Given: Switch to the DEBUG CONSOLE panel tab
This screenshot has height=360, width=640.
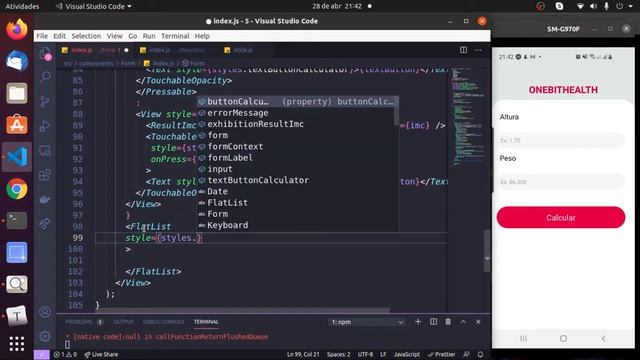Looking at the screenshot, I should pyautogui.click(x=163, y=322).
